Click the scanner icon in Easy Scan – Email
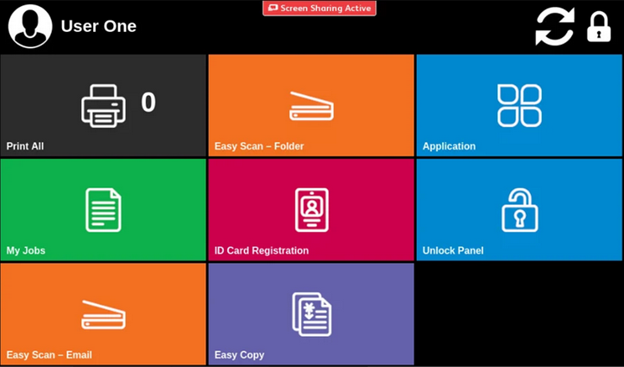The image size is (624, 367). [103, 315]
